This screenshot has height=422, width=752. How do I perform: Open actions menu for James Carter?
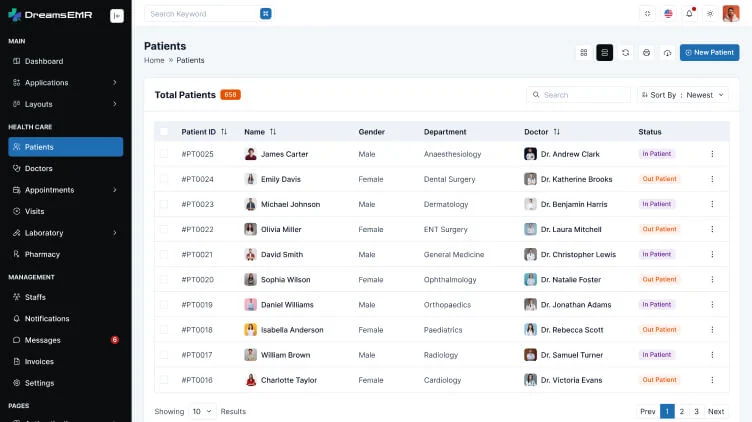pyautogui.click(x=712, y=154)
